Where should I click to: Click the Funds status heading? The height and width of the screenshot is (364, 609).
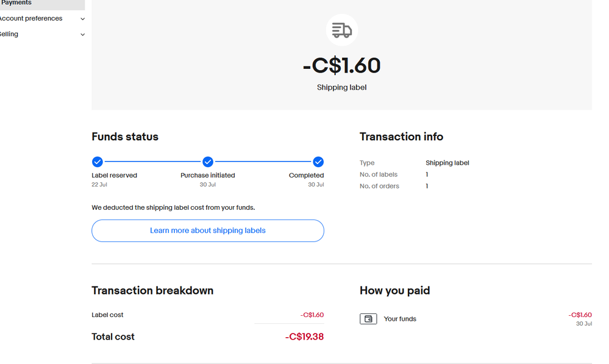point(125,137)
